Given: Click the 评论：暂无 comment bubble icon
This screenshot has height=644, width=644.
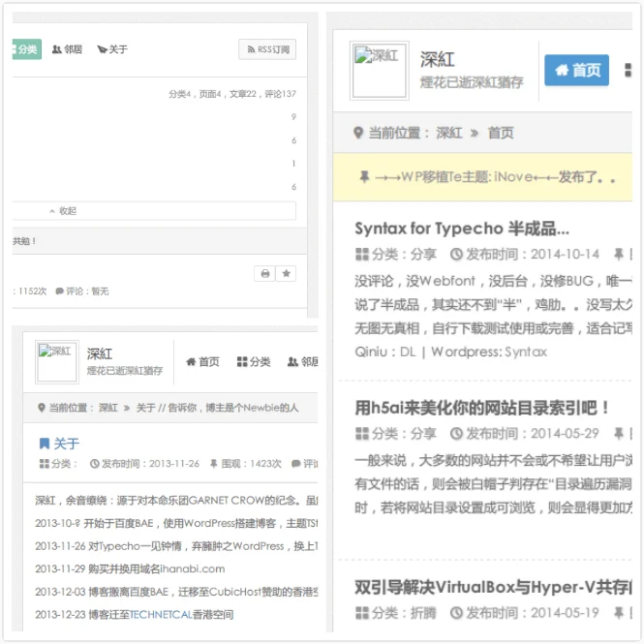Looking at the screenshot, I should (x=59, y=291).
